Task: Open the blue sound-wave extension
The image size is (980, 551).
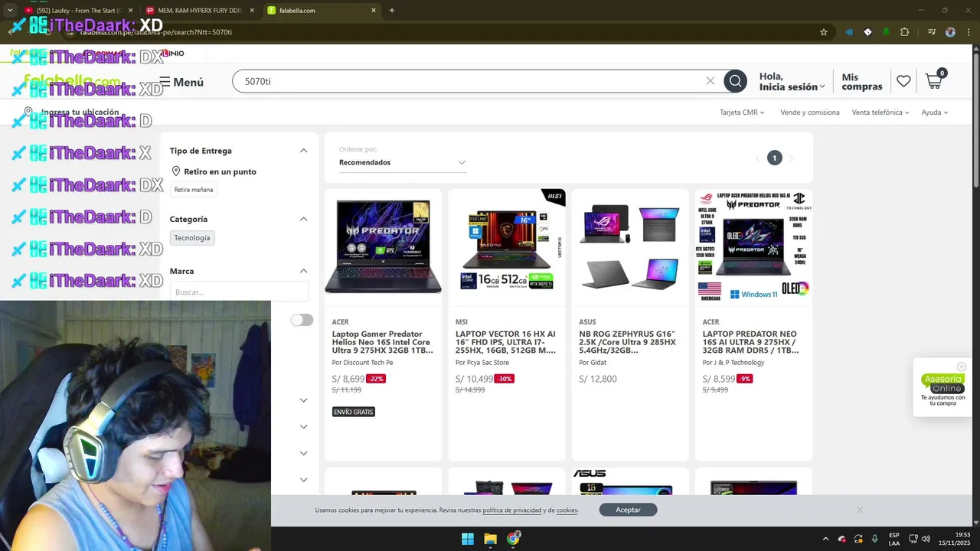Action: click(849, 32)
